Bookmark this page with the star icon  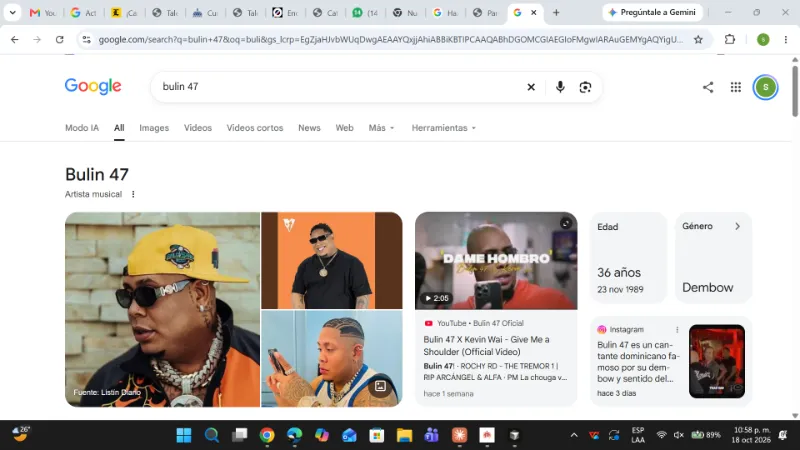(698, 39)
